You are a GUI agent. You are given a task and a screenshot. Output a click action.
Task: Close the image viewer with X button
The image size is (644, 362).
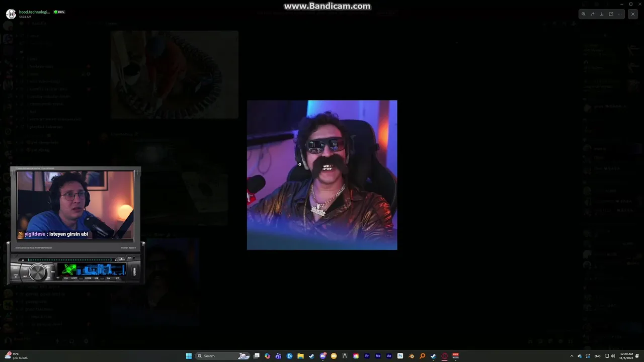click(633, 14)
